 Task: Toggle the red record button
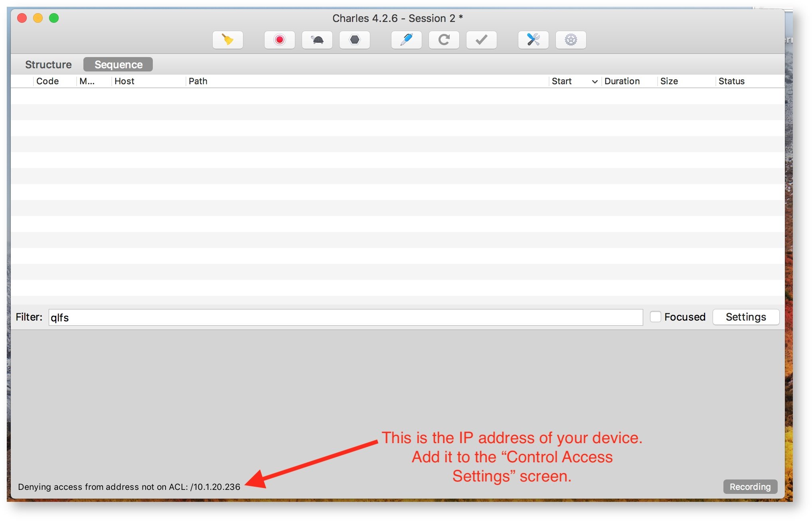pos(279,40)
